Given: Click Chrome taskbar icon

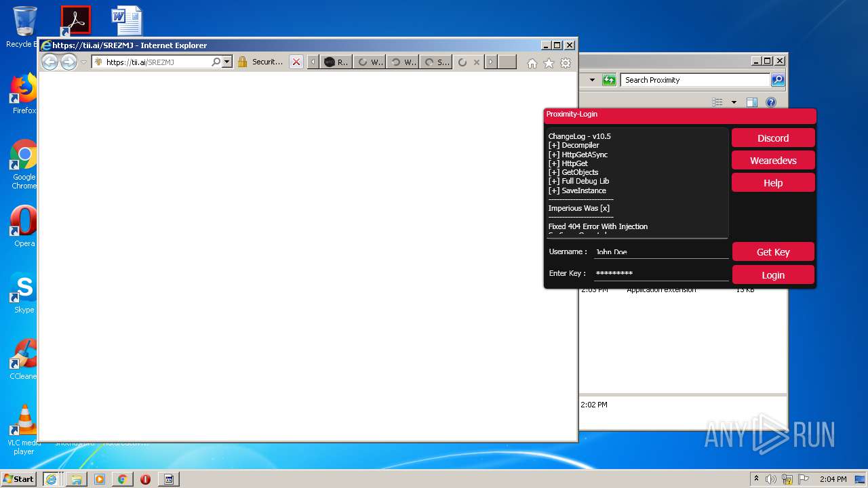Looking at the screenshot, I should (x=122, y=479).
